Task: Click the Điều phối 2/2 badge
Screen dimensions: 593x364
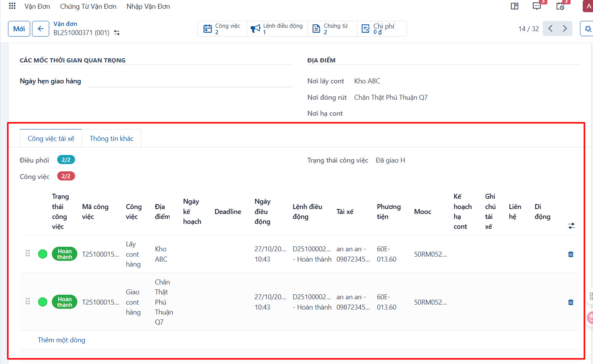Action: click(x=66, y=160)
